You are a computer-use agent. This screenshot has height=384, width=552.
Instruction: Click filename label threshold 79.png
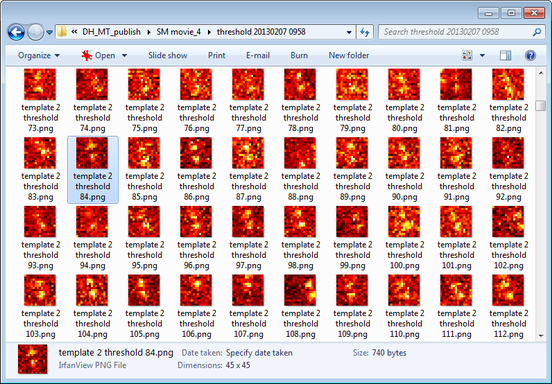(352, 118)
